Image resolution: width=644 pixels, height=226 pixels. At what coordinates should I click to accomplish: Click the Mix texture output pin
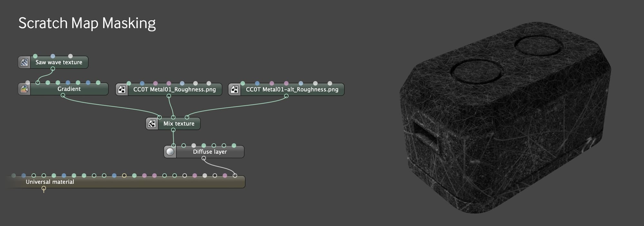pos(173,130)
